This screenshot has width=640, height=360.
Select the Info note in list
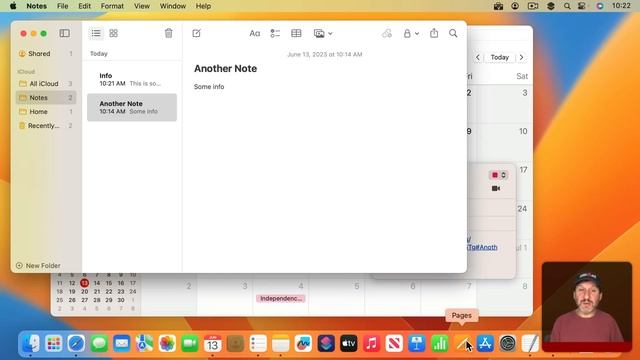tap(132, 79)
